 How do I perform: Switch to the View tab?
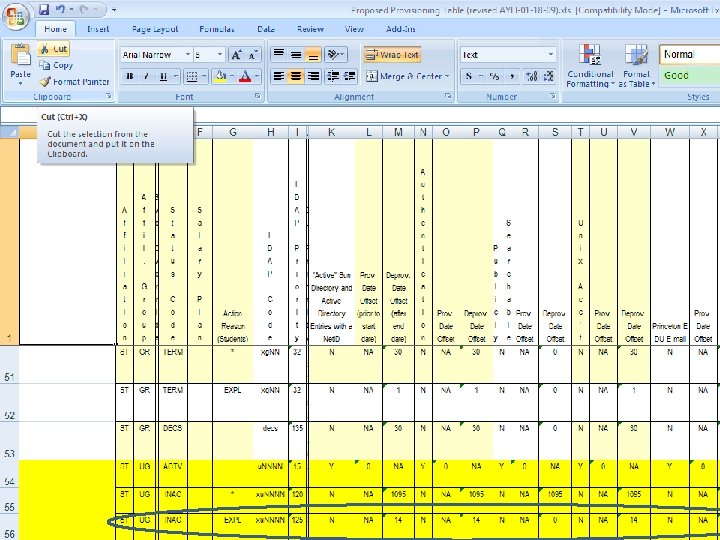click(x=354, y=29)
